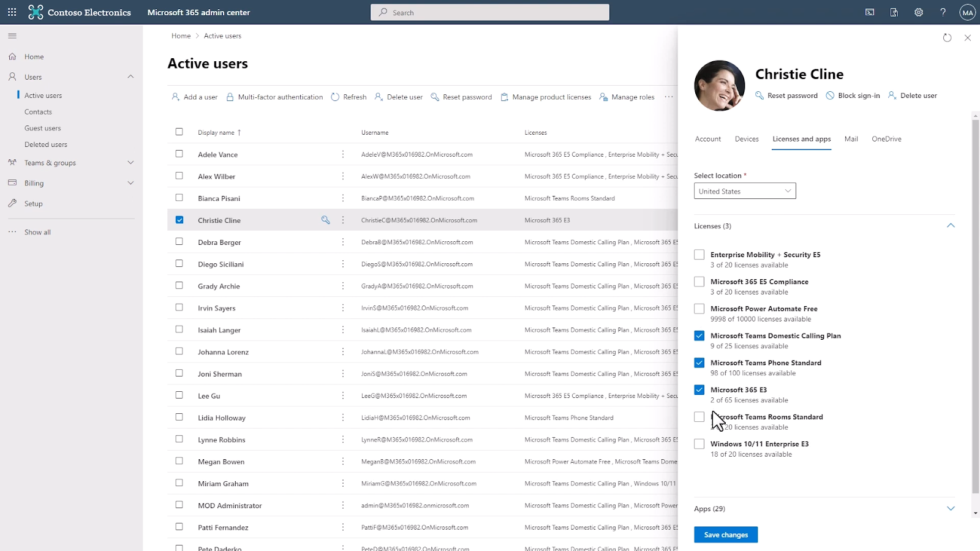This screenshot has height=551, width=980.
Task: Click Multi-factor authentication lock icon
Action: (230, 97)
